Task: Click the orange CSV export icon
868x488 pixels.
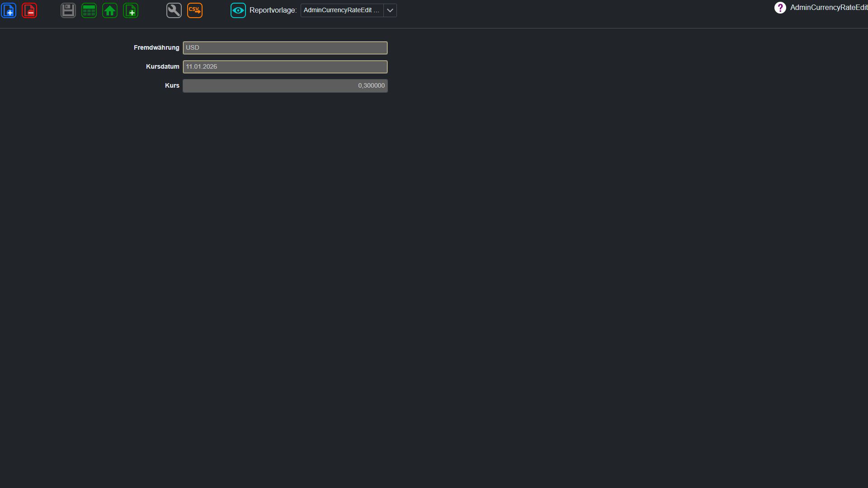Action: tap(195, 10)
